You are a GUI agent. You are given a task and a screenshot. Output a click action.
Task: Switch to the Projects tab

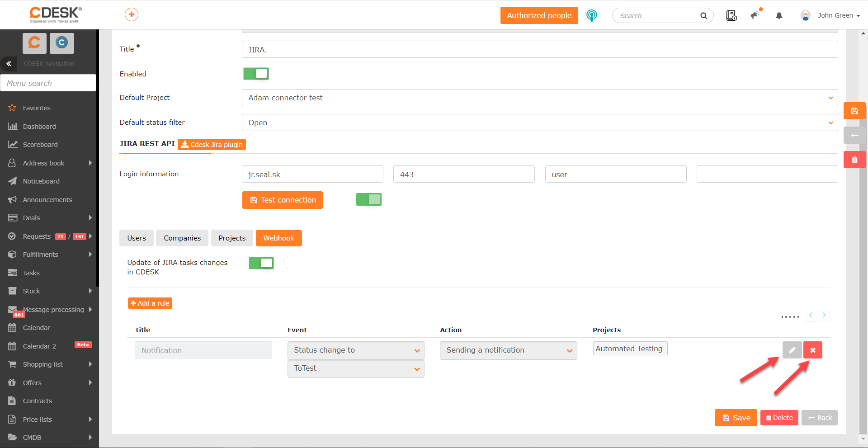232,238
